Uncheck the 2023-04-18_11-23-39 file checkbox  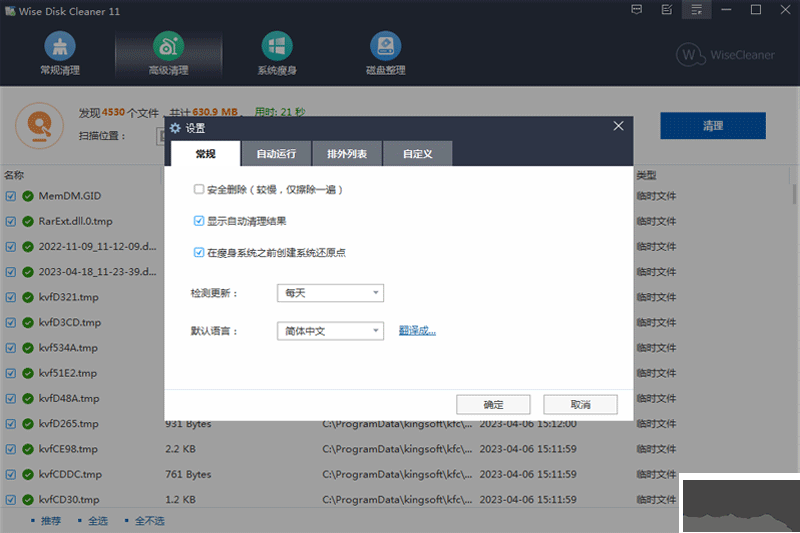pyautogui.click(x=11, y=272)
